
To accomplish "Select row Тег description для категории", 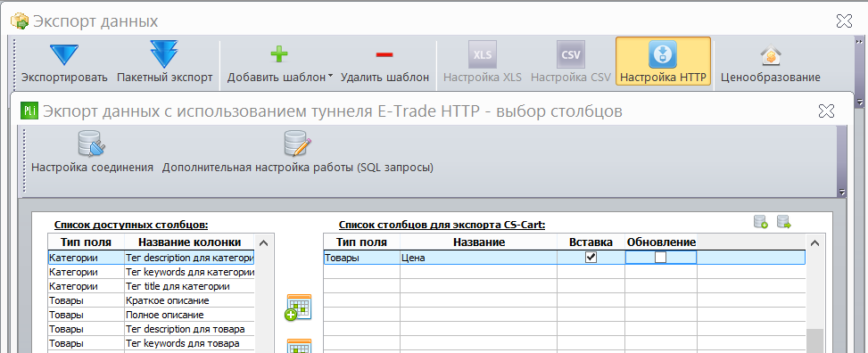I will (x=151, y=258).
